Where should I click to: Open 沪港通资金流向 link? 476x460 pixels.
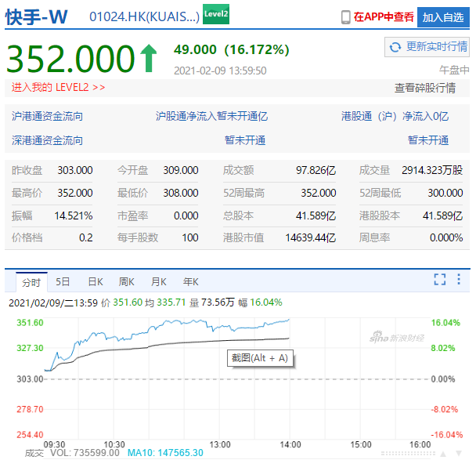[x=47, y=116]
